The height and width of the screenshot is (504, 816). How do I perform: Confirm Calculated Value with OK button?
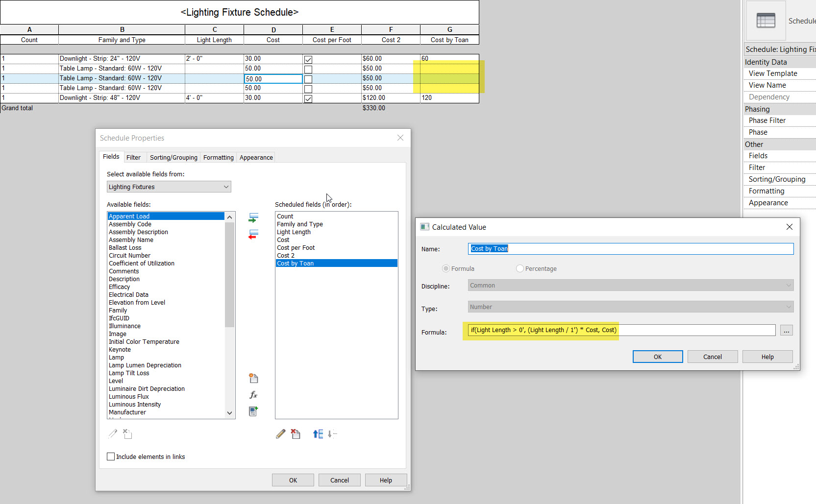(657, 356)
